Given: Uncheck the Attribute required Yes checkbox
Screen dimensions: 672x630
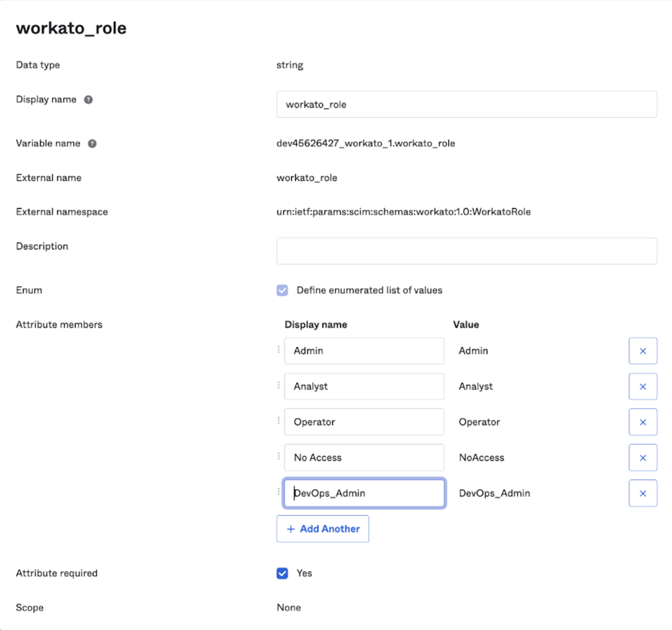Looking at the screenshot, I should click(282, 573).
